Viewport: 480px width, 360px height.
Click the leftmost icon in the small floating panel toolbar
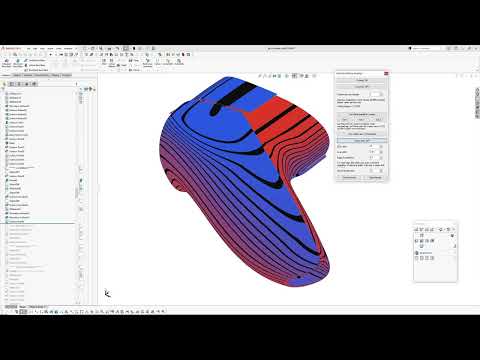tap(416, 230)
